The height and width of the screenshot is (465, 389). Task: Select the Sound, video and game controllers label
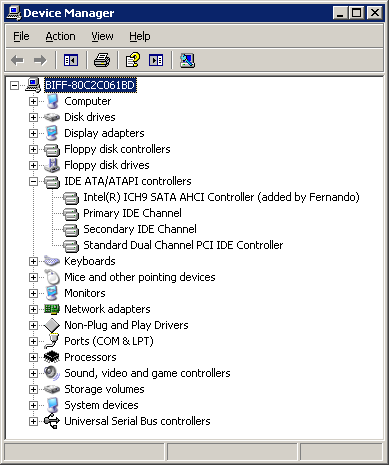coord(147,373)
